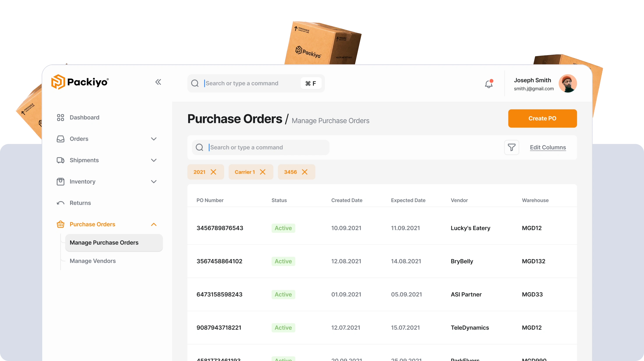Click the Packiyo logo
This screenshot has width=644, height=361.
[x=80, y=82]
